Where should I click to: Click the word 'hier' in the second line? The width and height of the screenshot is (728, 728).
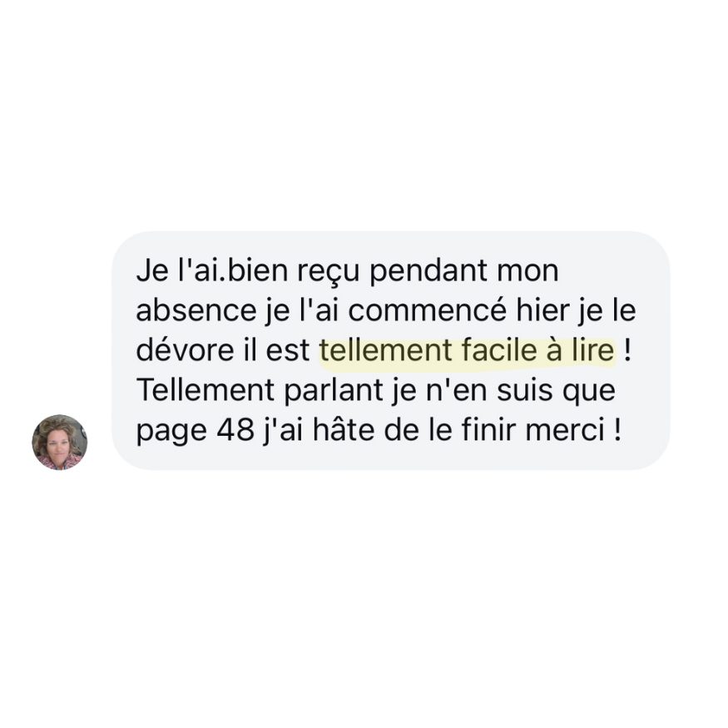coord(542,310)
